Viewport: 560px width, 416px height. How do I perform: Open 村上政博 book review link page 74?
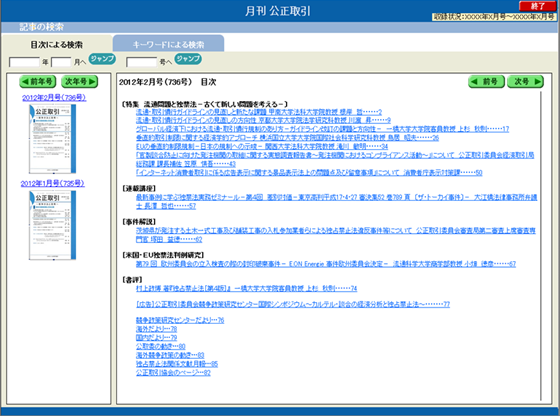[246, 288]
